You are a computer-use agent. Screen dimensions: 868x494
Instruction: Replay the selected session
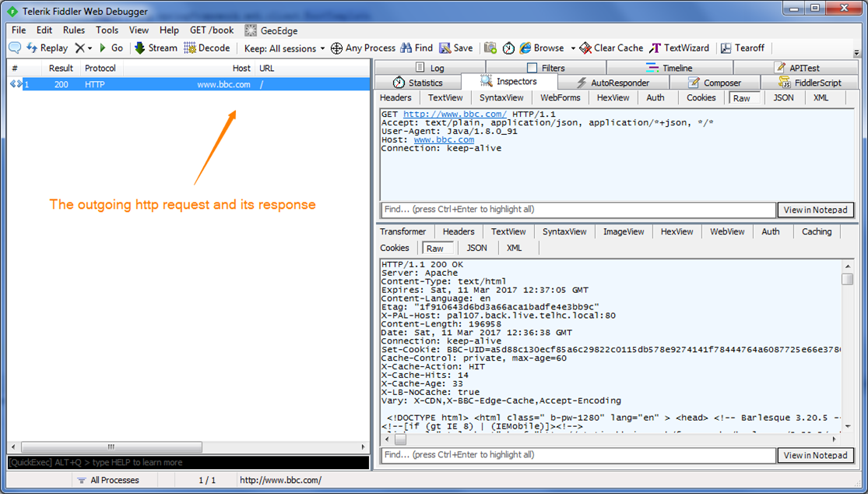click(x=47, y=48)
